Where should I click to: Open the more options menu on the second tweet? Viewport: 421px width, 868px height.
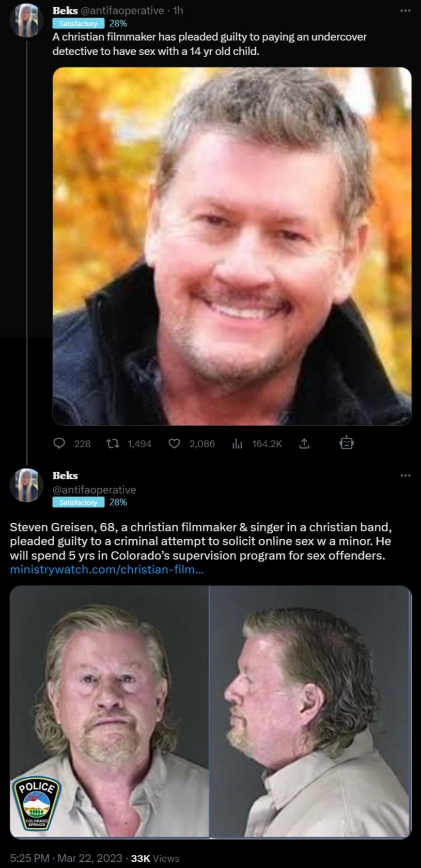[405, 475]
